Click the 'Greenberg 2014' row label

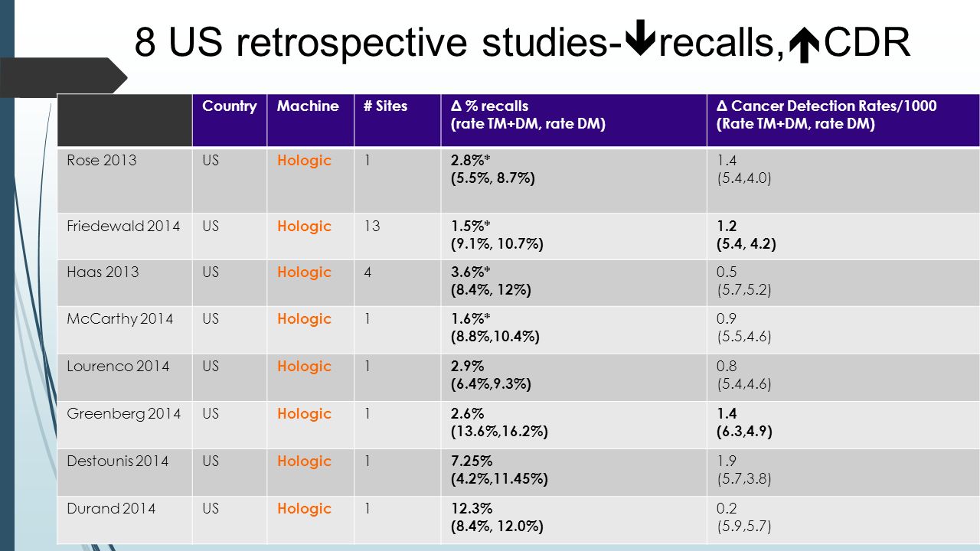[124, 414]
